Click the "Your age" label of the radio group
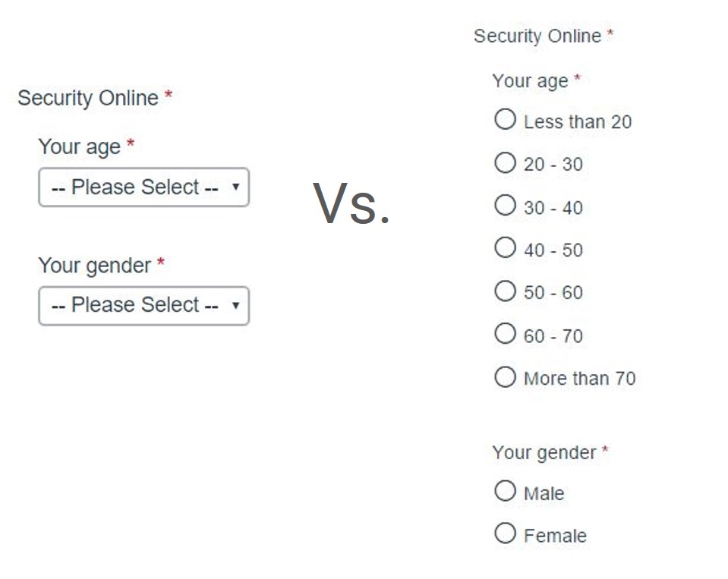 pos(530,81)
